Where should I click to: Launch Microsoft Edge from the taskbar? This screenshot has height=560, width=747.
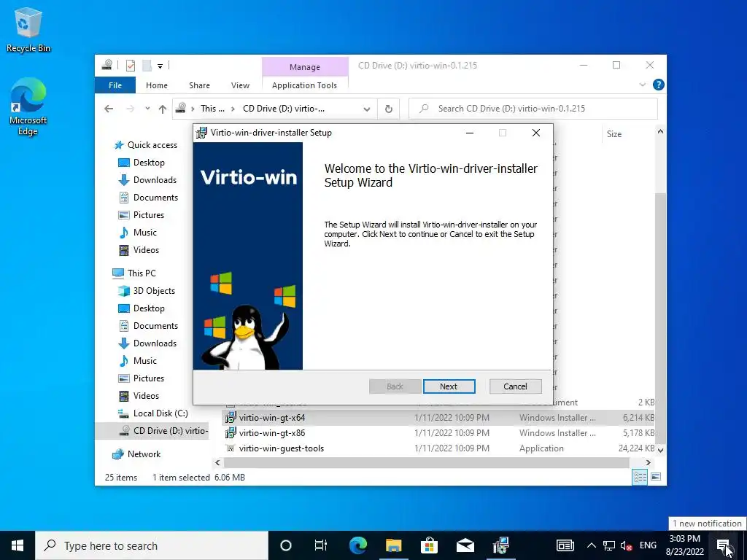click(x=357, y=545)
